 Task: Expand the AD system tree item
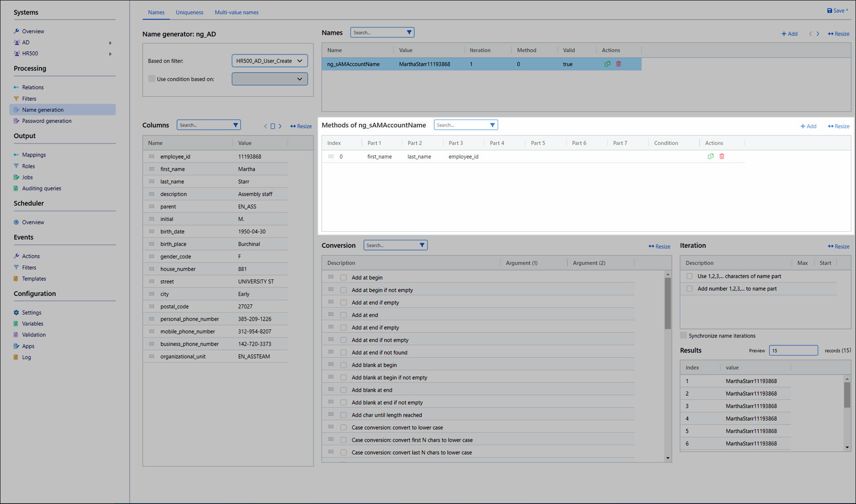tap(110, 43)
